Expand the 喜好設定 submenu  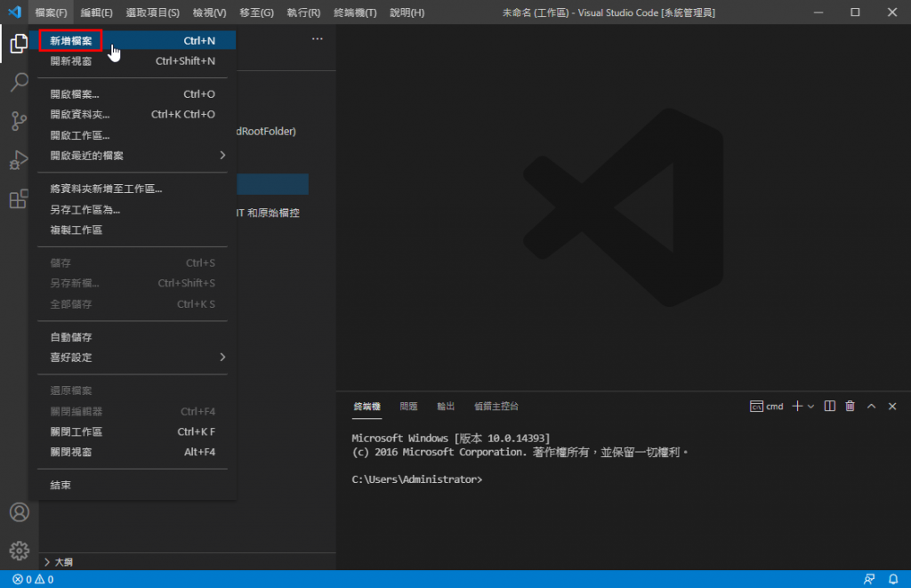133,358
